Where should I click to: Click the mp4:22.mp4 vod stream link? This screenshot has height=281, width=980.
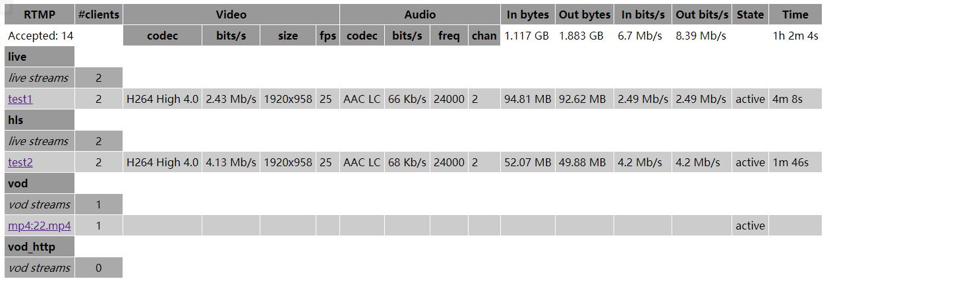coord(40,226)
